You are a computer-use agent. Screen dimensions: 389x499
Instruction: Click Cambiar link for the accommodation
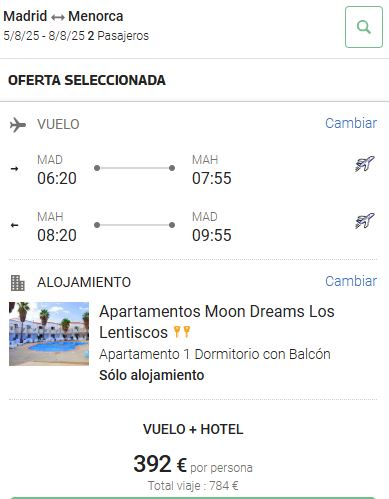351,281
